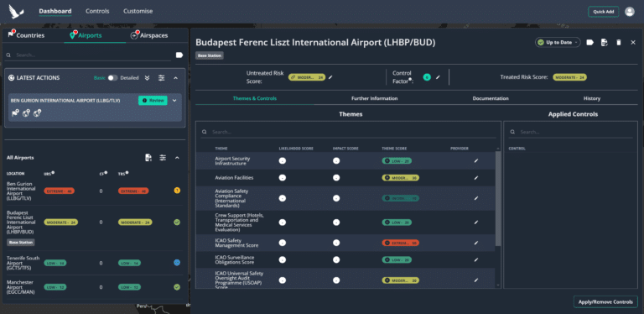Select Manchester Airport row
This screenshot has height=314, width=644.
[x=94, y=287]
